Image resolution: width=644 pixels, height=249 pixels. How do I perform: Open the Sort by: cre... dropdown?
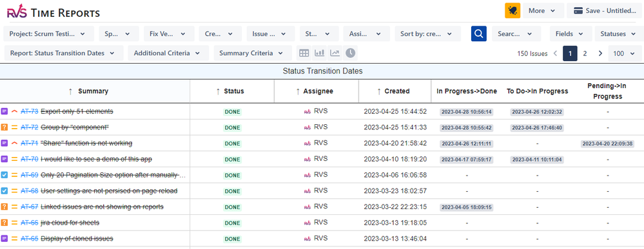(427, 33)
